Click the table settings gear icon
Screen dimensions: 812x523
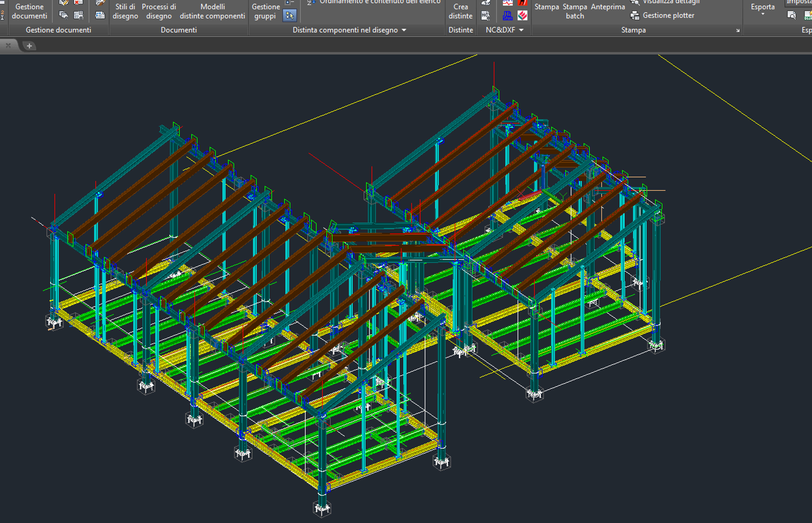(78, 15)
